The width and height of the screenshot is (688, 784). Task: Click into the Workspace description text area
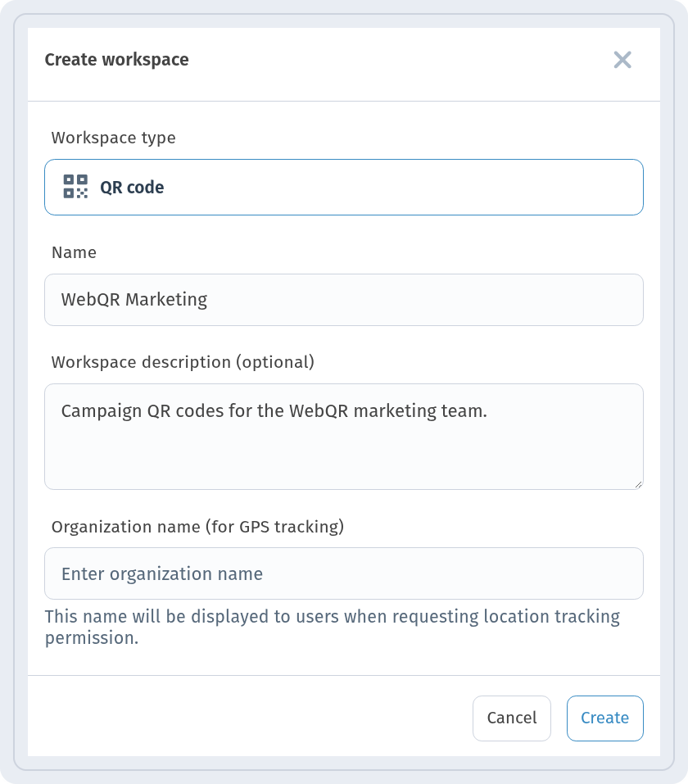344,437
